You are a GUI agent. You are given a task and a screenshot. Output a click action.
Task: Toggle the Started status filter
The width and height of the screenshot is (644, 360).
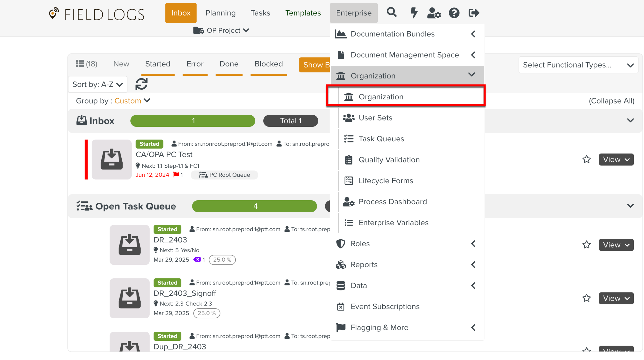click(158, 64)
